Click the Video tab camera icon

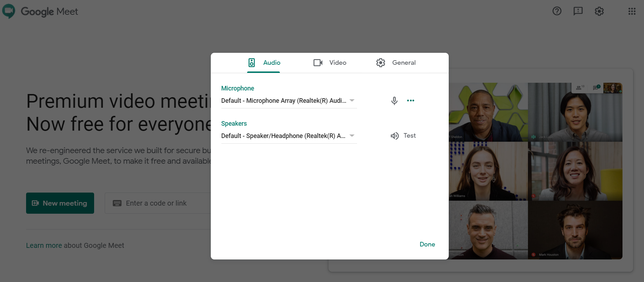pos(318,63)
